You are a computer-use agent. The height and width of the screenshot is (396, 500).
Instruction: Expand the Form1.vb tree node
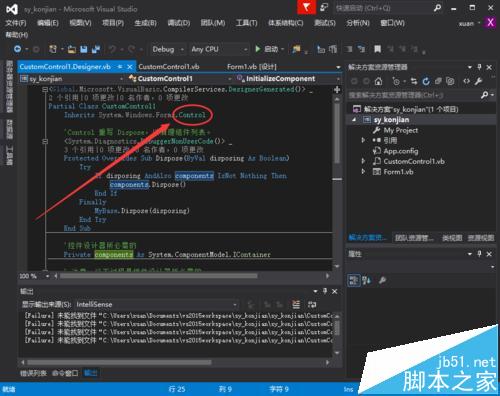363,172
